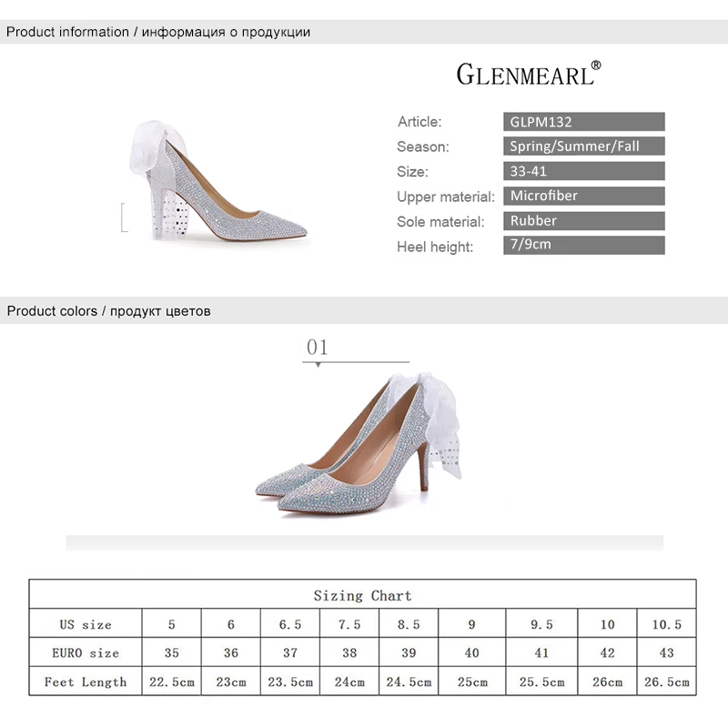Viewport: 728px width, 728px height.
Task: Click the Sizing Chart title
Action: [362, 596]
